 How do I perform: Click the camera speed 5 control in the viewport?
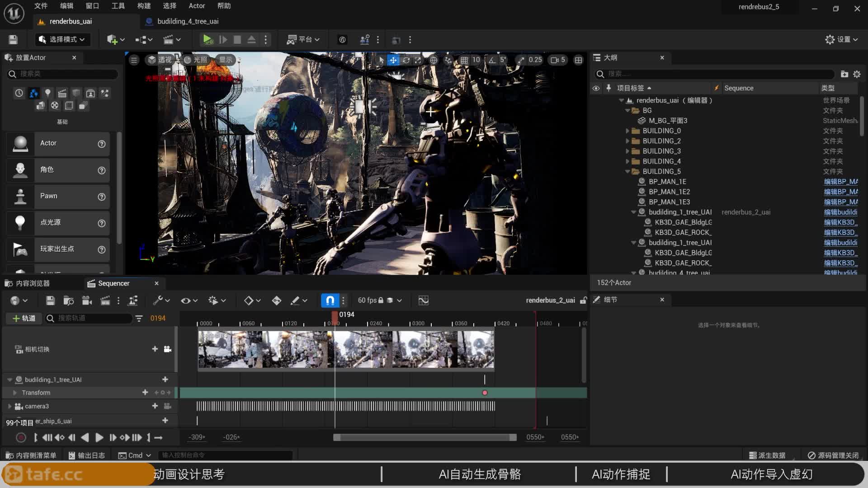click(x=558, y=60)
